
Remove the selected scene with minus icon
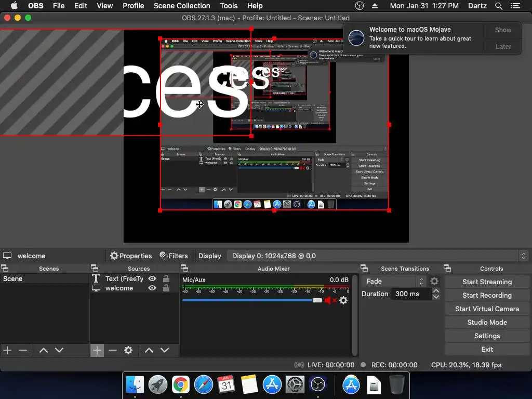(x=23, y=350)
